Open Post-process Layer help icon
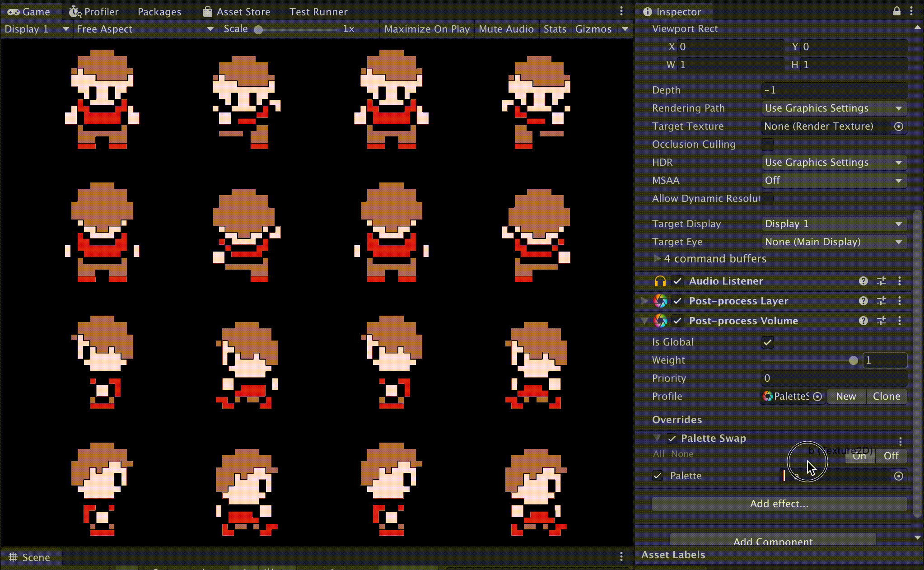924x570 pixels. coord(863,301)
